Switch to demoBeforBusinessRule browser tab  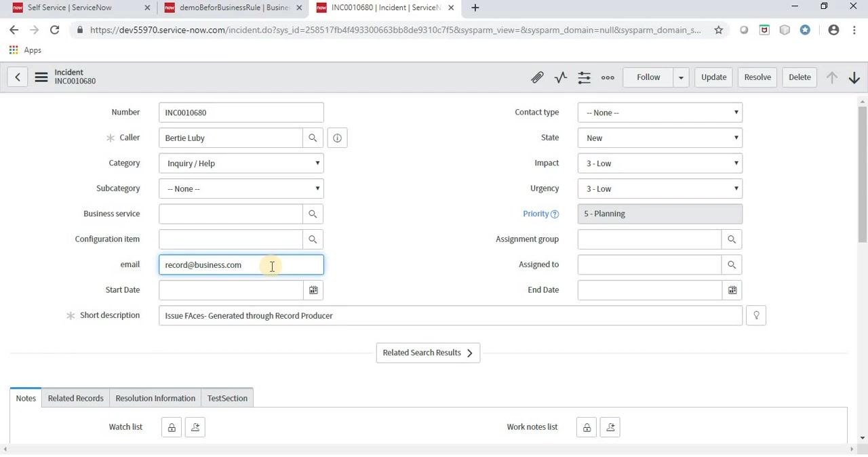tap(233, 8)
